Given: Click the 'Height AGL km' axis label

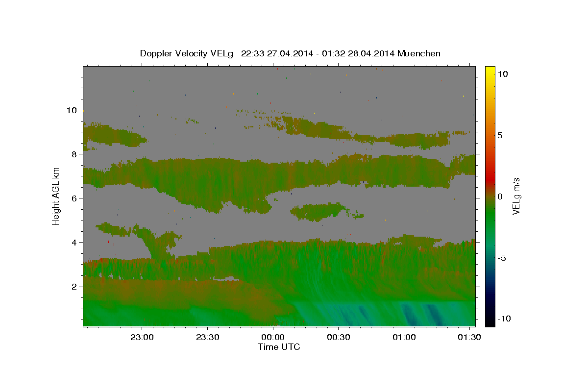Looking at the screenshot, I should pyautogui.click(x=56, y=196).
